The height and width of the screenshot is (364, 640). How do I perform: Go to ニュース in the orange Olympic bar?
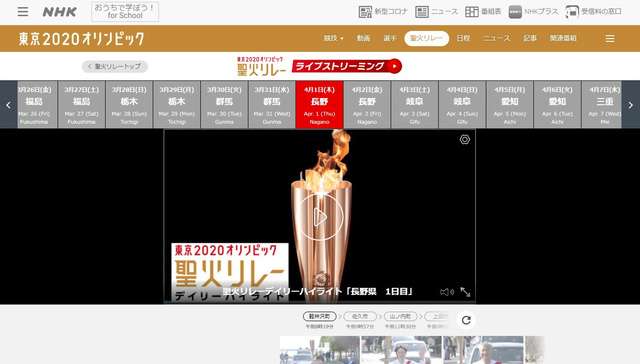(x=496, y=38)
